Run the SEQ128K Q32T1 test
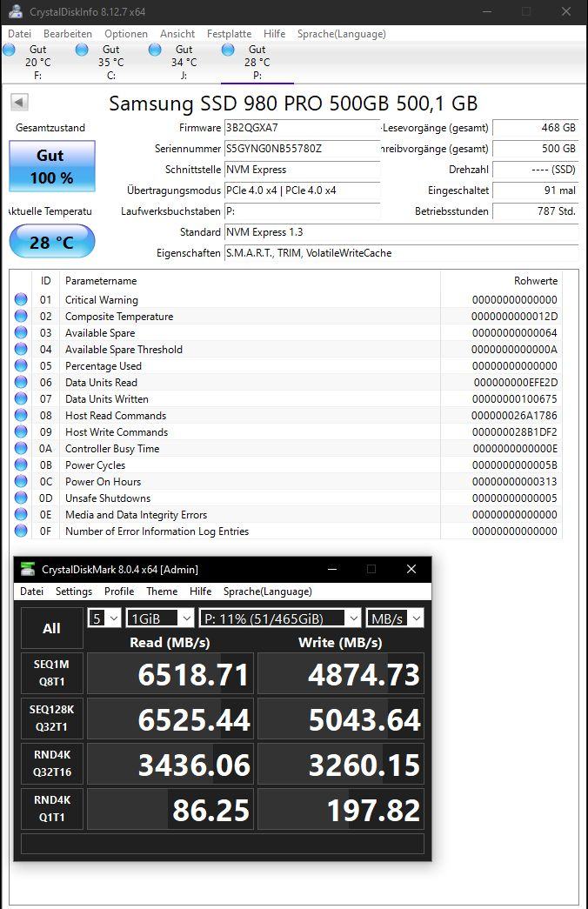 point(51,719)
